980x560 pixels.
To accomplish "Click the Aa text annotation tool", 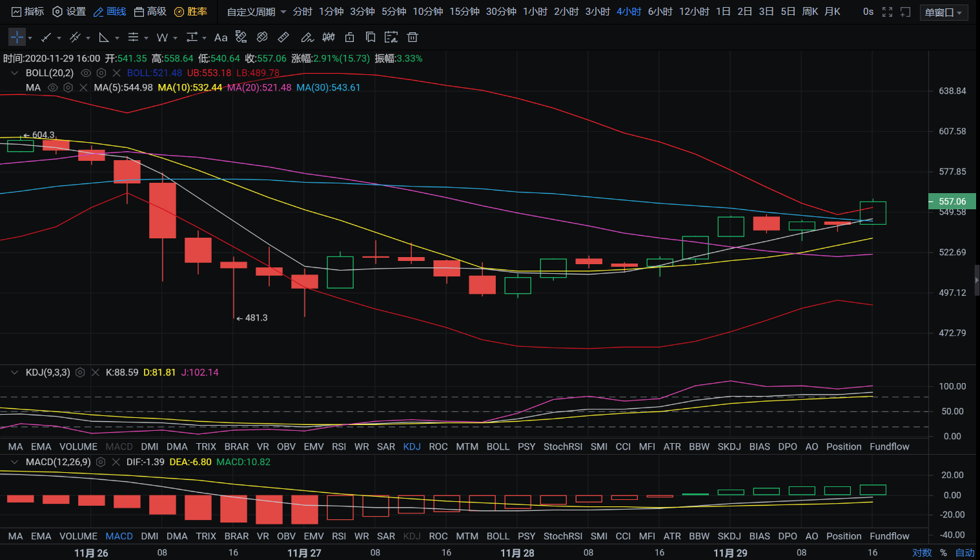I will pos(221,37).
